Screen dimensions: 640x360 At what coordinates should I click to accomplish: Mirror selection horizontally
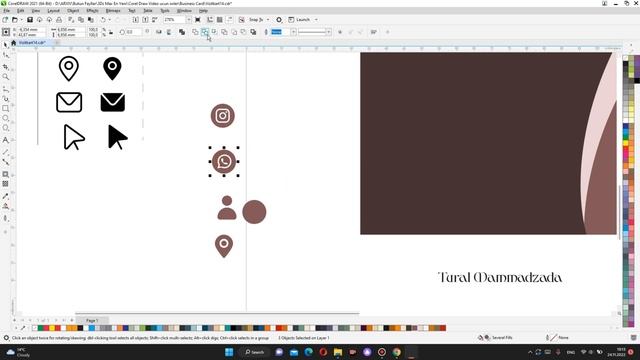coord(159,32)
